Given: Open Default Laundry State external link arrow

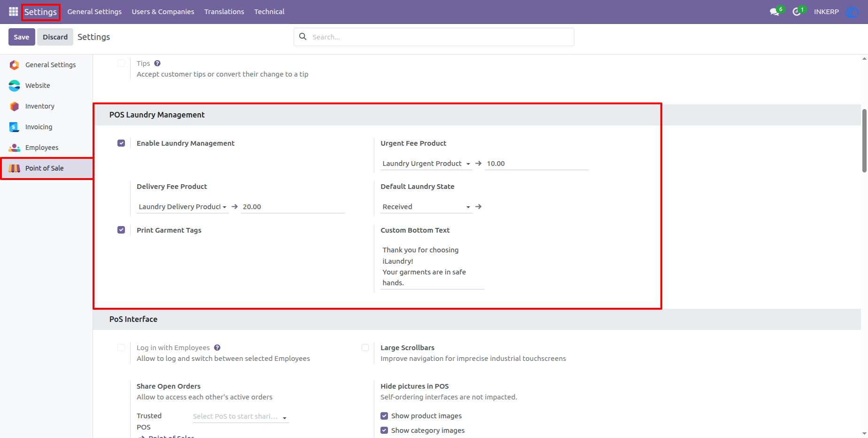Looking at the screenshot, I should tap(478, 207).
